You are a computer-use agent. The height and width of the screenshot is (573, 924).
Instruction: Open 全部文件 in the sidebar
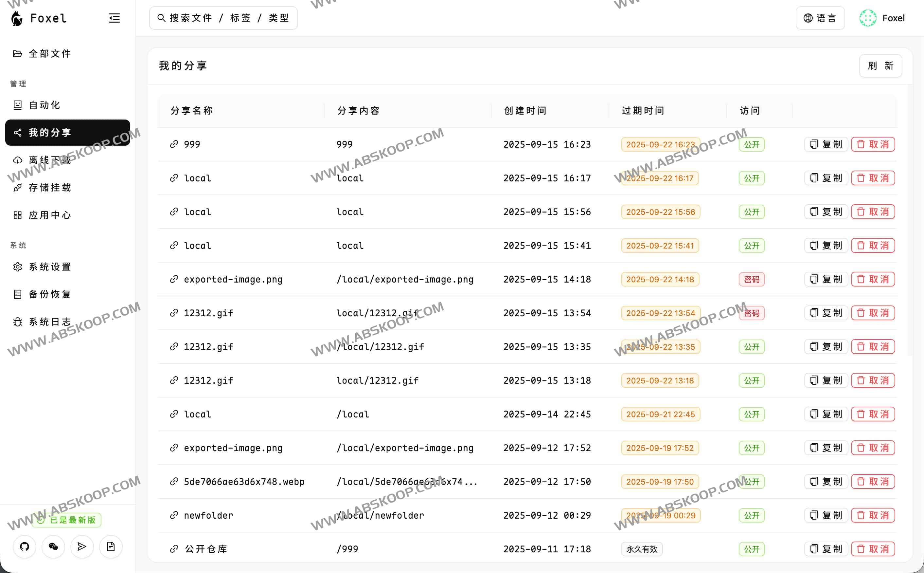tap(50, 54)
